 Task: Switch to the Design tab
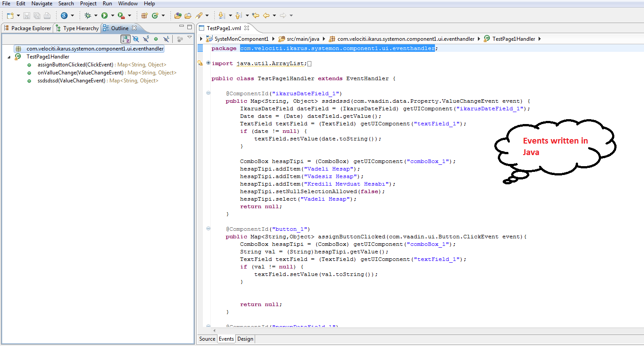coord(245,338)
